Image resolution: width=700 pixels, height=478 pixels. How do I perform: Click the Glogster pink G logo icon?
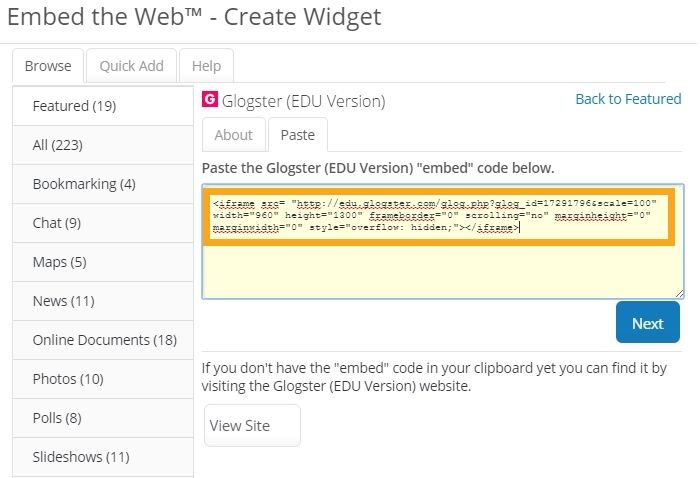click(210, 100)
